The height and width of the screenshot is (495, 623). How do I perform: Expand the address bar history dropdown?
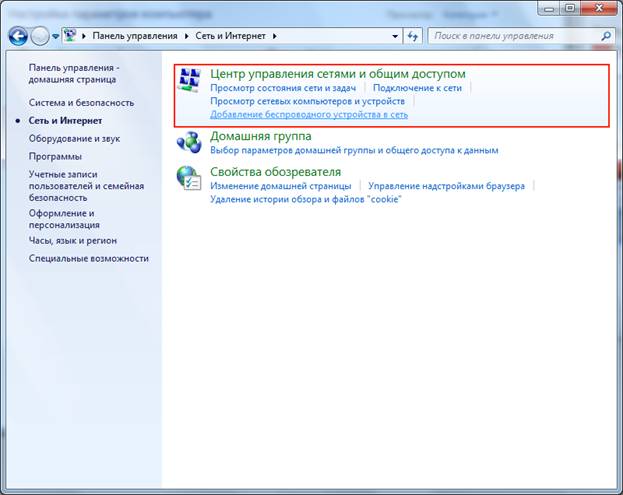(396, 35)
